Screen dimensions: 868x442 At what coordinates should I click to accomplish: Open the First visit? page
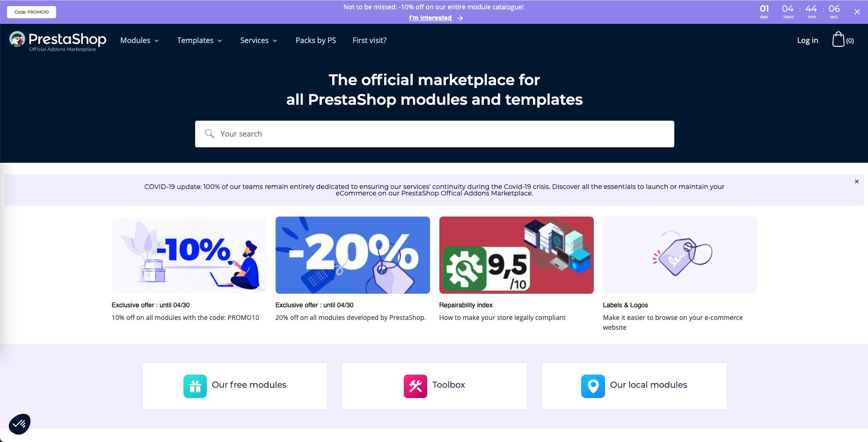[x=370, y=40]
